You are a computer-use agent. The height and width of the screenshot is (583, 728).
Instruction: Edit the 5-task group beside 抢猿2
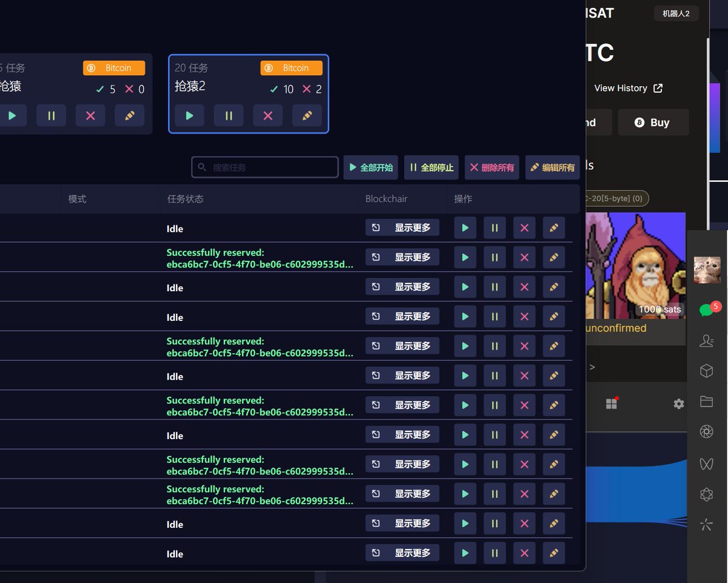coord(129,115)
